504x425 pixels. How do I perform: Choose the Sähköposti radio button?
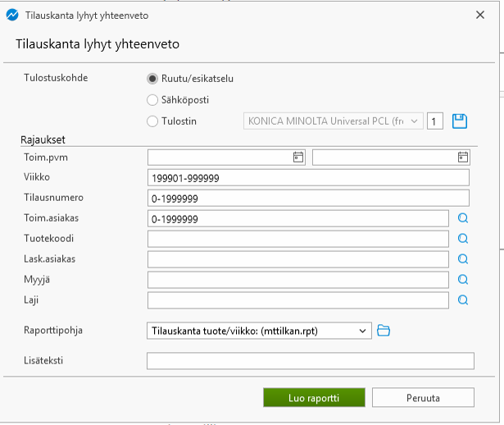tap(152, 100)
